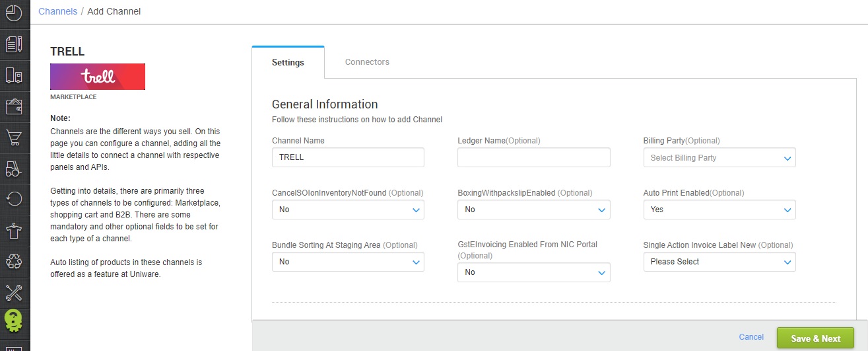The image size is (868, 351).
Task: Click the green help mascot icon
Action: [x=14, y=322]
